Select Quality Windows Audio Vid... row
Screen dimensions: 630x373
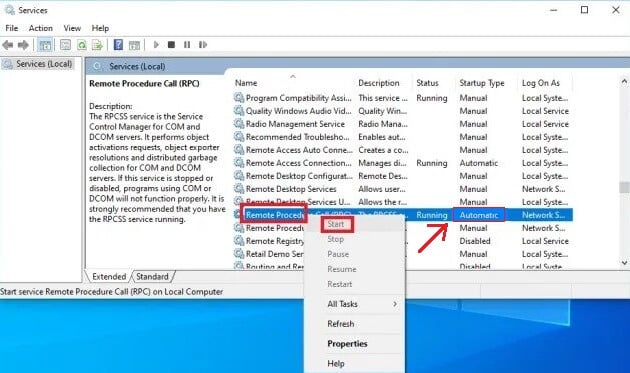click(x=403, y=111)
